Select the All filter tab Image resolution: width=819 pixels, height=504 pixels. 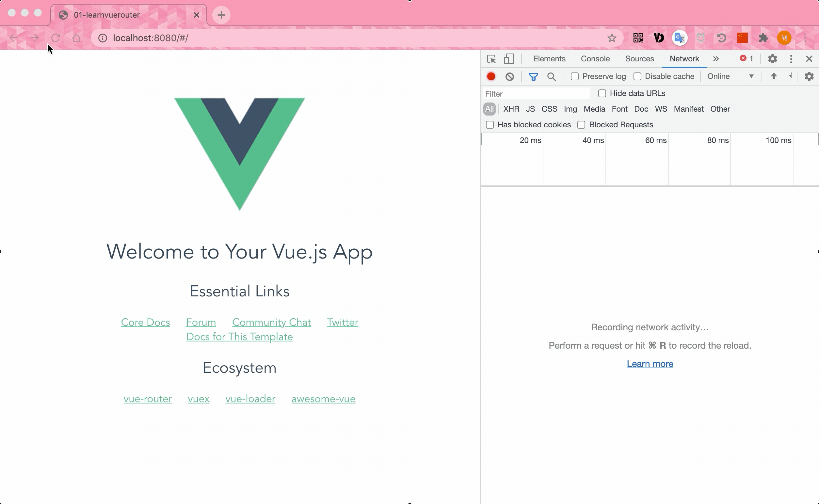(489, 108)
